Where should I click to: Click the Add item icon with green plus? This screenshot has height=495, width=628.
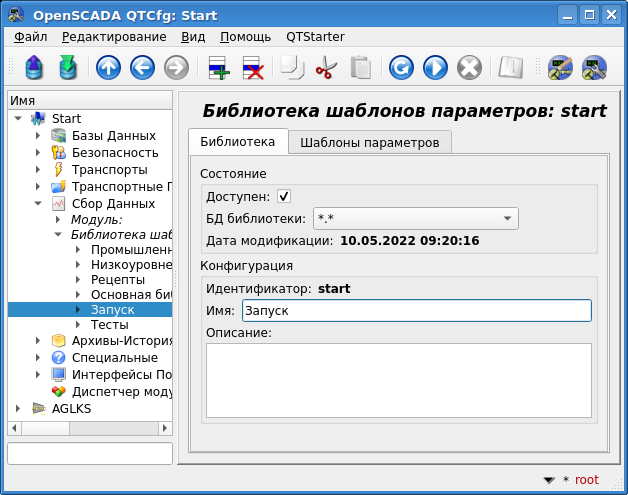point(219,67)
